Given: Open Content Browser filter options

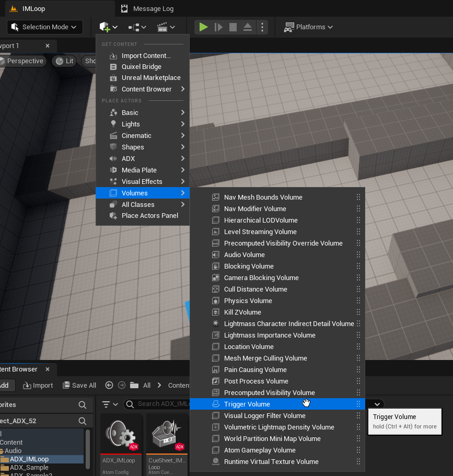Looking at the screenshot, I should point(110,404).
